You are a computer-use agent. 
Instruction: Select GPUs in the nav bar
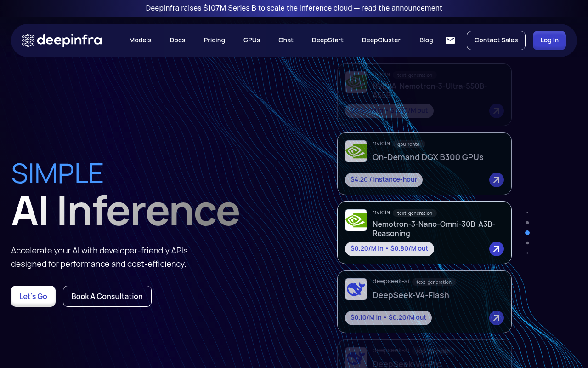point(252,40)
